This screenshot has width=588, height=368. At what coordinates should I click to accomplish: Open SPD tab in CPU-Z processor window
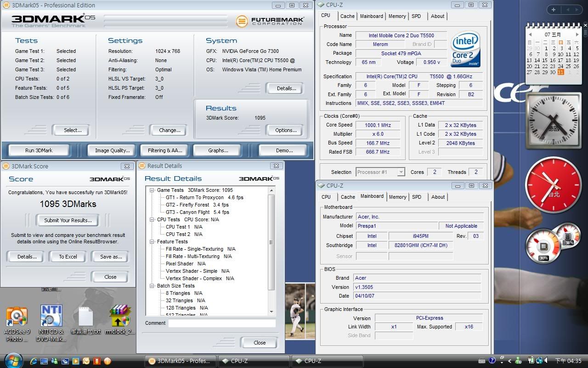[416, 16]
